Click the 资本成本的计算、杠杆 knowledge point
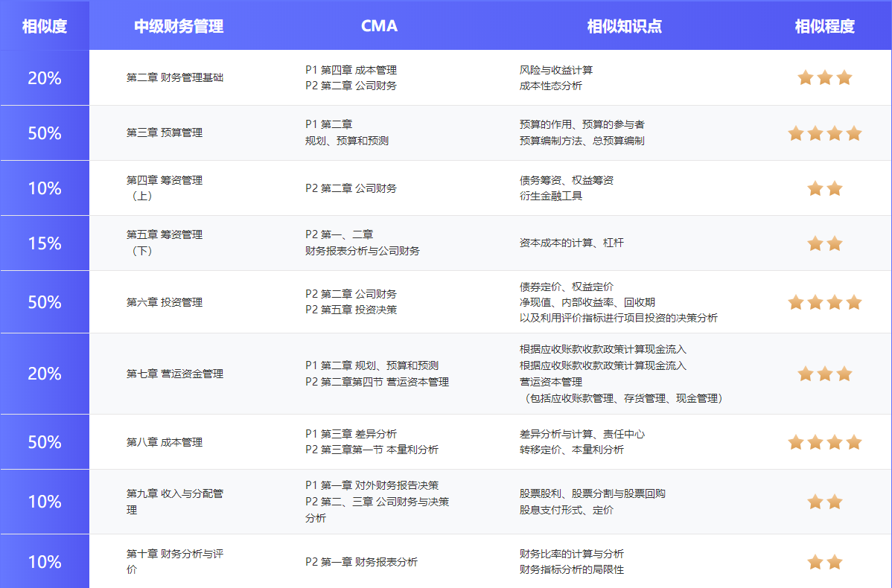Image resolution: width=892 pixels, height=588 pixels. 571,243
